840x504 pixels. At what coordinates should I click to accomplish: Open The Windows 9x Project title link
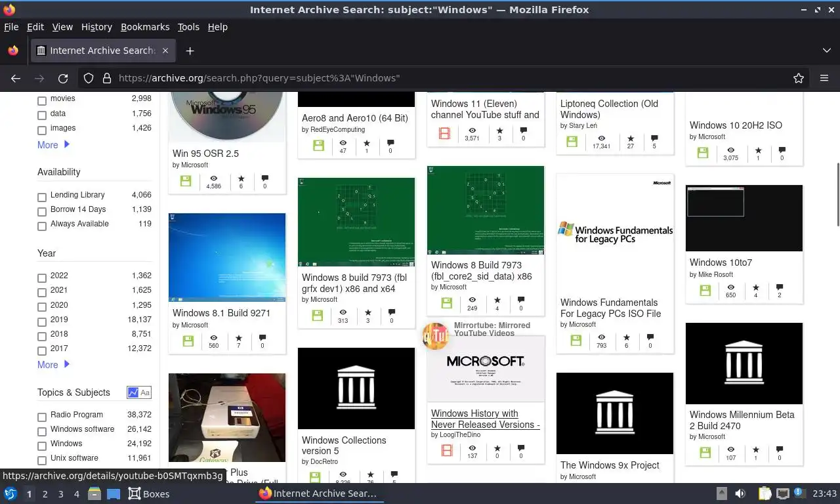click(x=610, y=465)
